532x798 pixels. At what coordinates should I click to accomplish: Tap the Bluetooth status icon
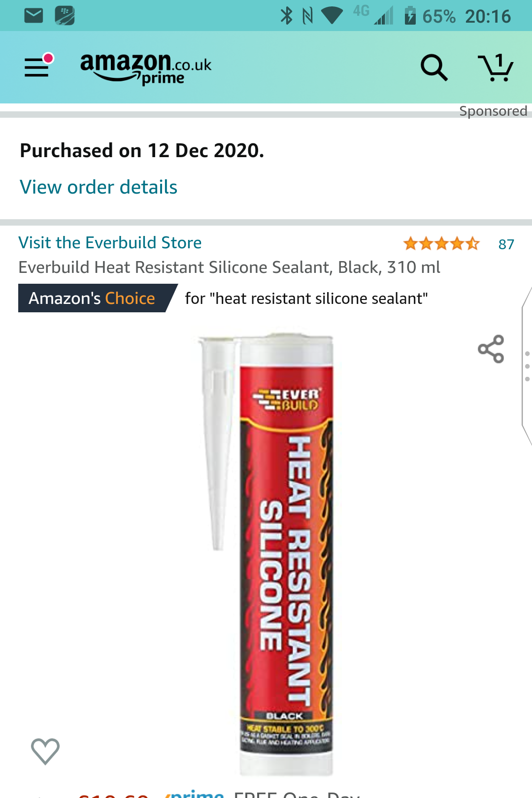pyautogui.click(x=286, y=16)
